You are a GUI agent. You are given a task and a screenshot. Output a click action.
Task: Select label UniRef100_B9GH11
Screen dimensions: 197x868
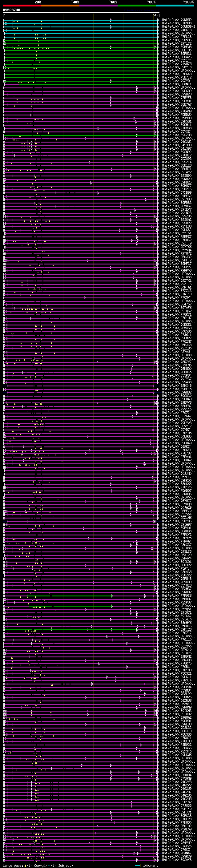pos(177,125)
